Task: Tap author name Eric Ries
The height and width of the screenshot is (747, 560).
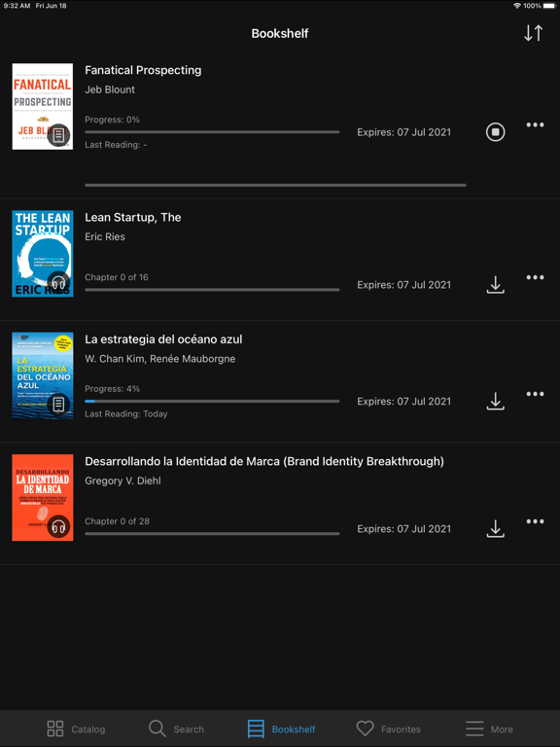Action: coord(105,236)
